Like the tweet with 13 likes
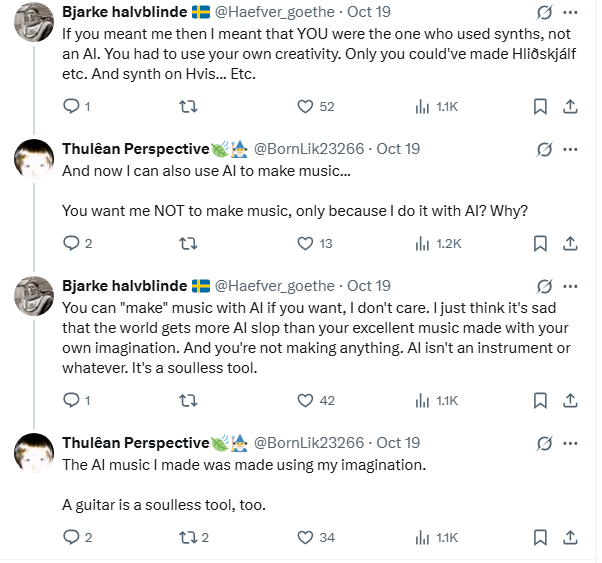Viewport: 602px width, 563px height. click(306, 243)
